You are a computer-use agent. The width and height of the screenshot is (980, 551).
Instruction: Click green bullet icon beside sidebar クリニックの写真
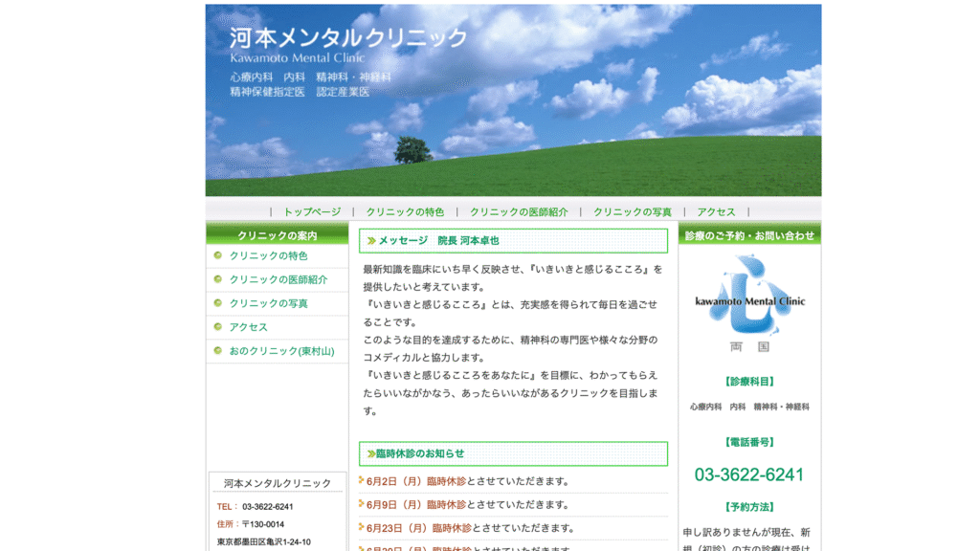point(218,302)
